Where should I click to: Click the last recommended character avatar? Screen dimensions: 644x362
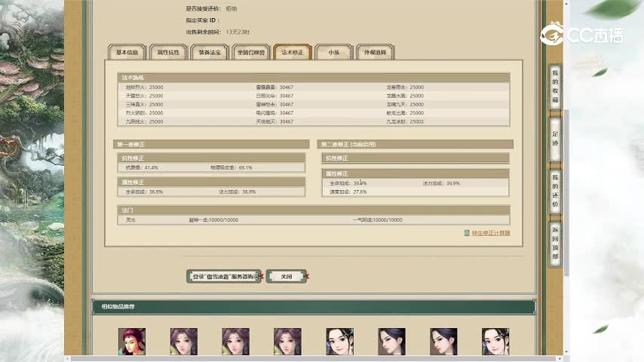[x=495, y=342]
